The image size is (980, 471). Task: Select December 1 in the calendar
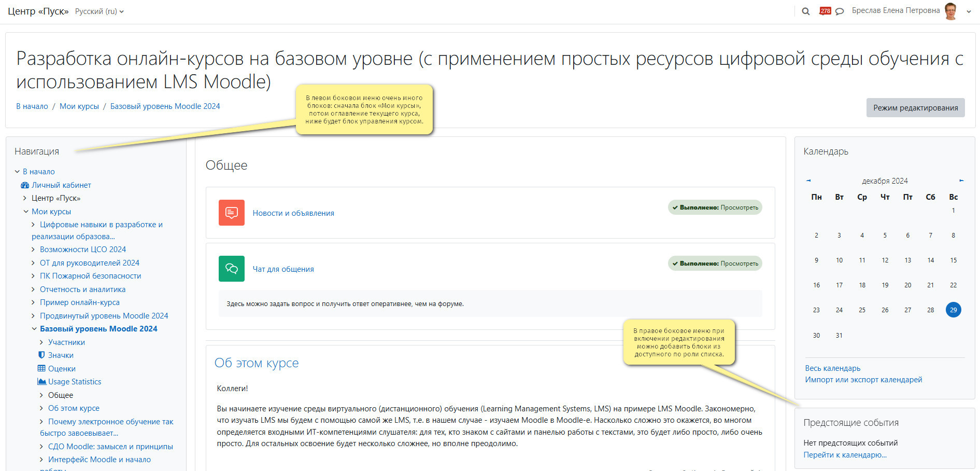954,211
